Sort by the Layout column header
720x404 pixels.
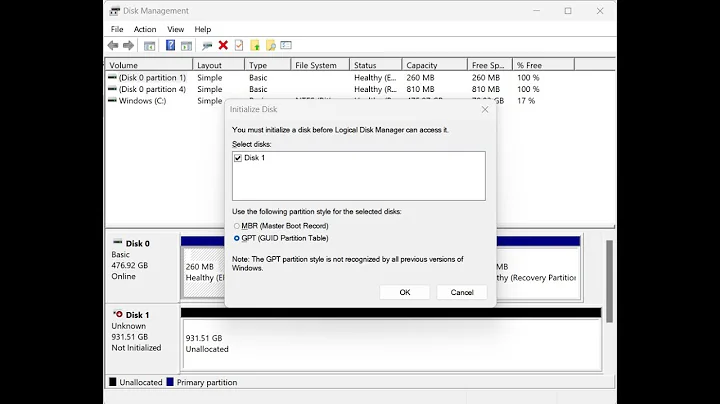click(x=219, y=65)
